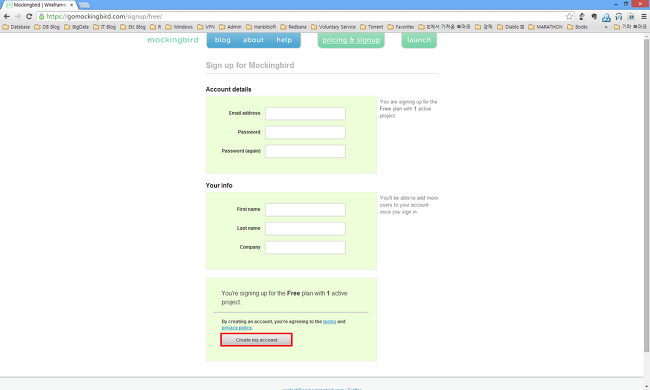Open the VPN bookmarks folder
Image resolution: width=650 pixels, height=390 pixels.
[x=206, y=27]
